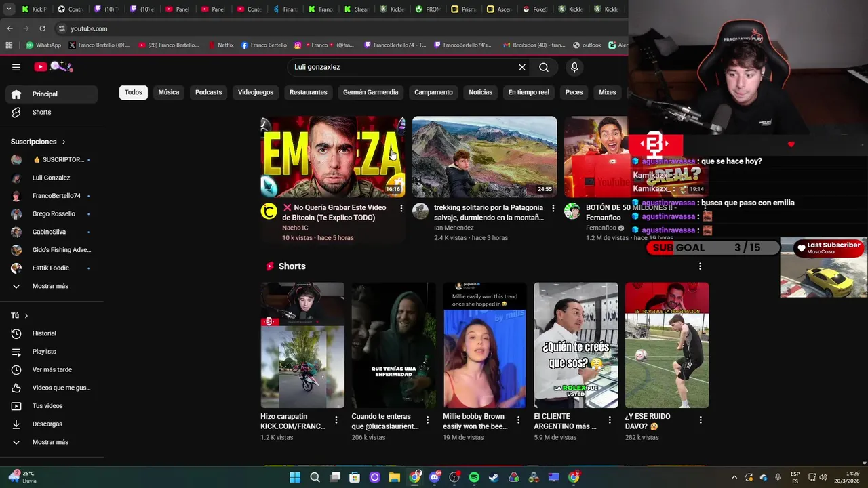
Task: Open the YouTube hamburger guide menu
Action: pyautogui.click(x=16, y=67)
